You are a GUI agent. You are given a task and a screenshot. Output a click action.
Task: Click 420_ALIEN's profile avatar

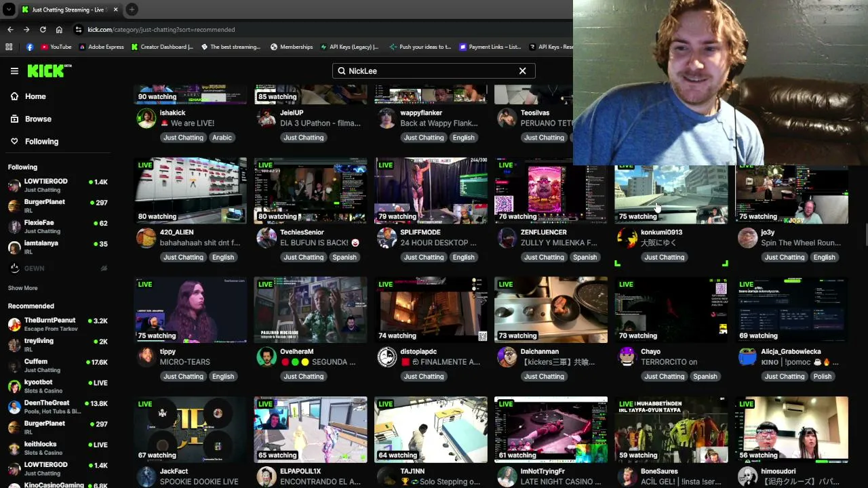(x=146, y=237)
